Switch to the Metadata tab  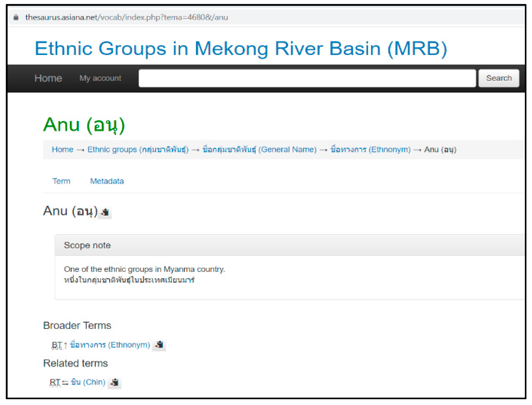click(107, 181)
